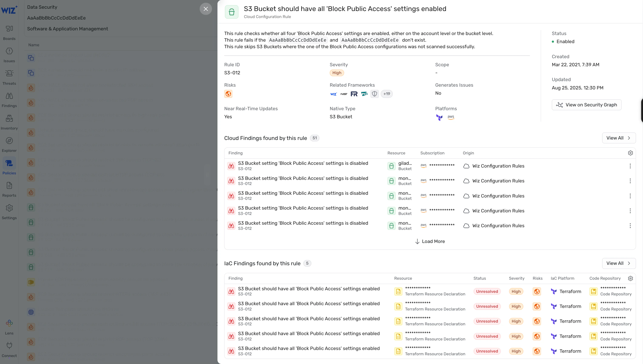Click Wiz Configuration Rules origin in first row
Viewport: 643px width, 364px height.
[x=494, y=166]
